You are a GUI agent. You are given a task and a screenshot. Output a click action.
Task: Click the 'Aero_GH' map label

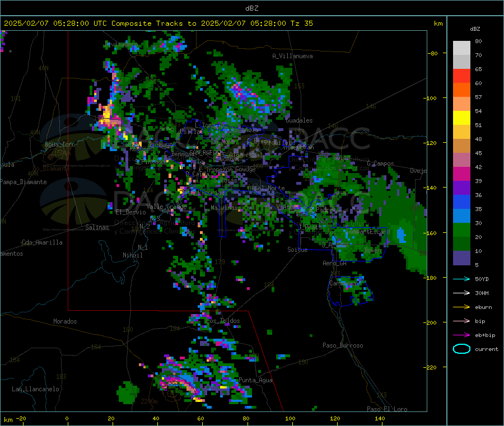point(335,263)
